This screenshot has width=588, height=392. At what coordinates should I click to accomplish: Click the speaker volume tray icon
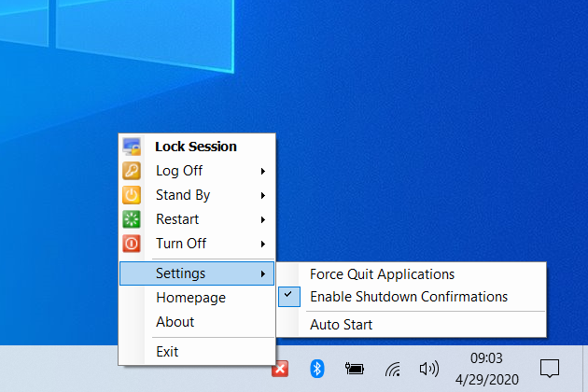[429, 369]
